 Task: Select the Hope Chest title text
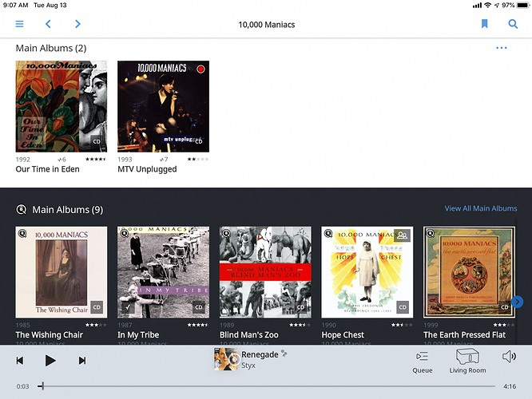click(x=343, y=335)
